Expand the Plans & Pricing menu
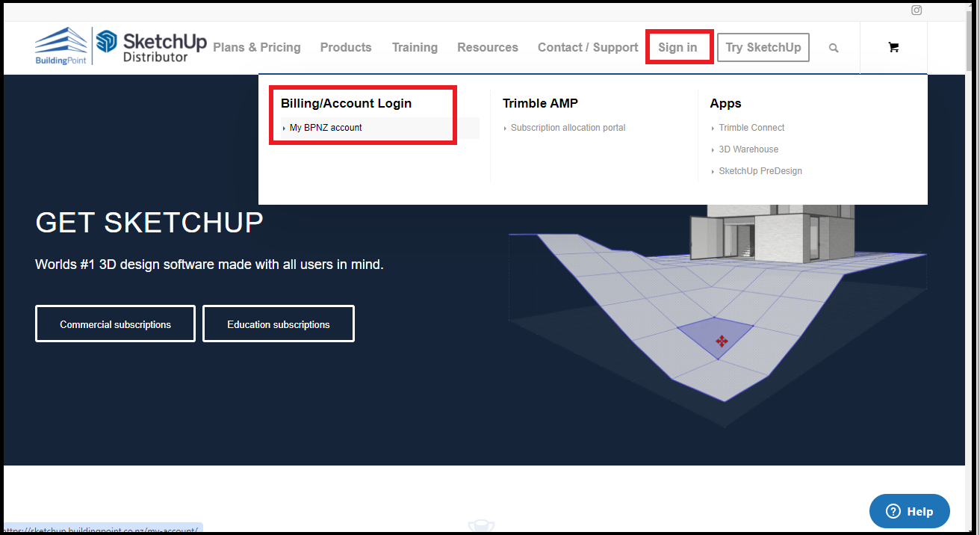Image resolution: width=980 pixels, height=535 pixels. pos(257,47)
